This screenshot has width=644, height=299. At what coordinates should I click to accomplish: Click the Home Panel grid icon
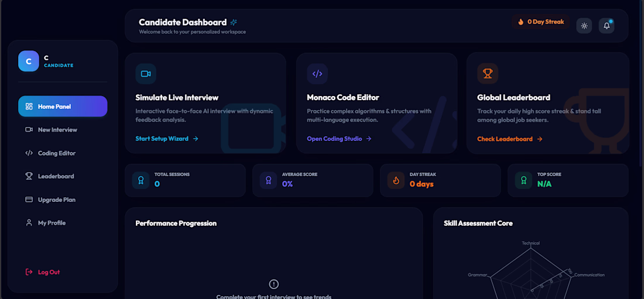click(x=29, y=106)
